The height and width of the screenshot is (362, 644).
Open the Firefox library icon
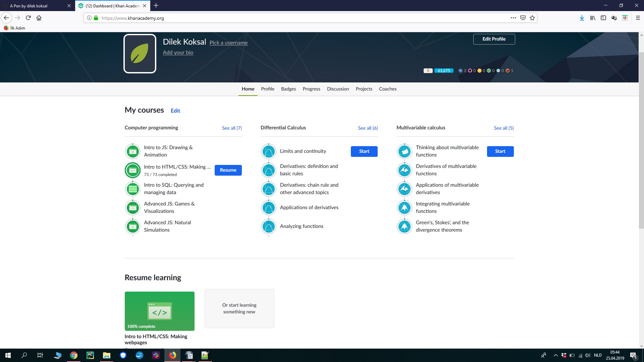(593, 18)
